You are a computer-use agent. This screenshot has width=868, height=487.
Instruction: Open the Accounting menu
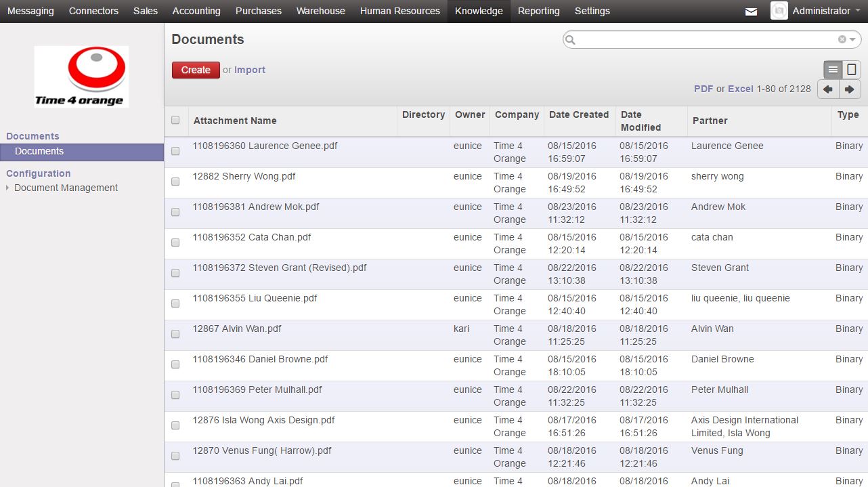[x=196, y=11]
